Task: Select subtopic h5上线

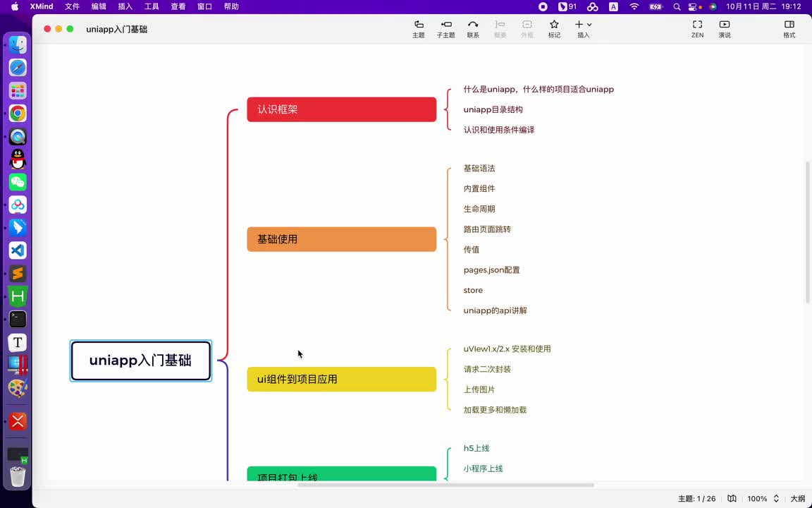Action: (x=476, y=448)
